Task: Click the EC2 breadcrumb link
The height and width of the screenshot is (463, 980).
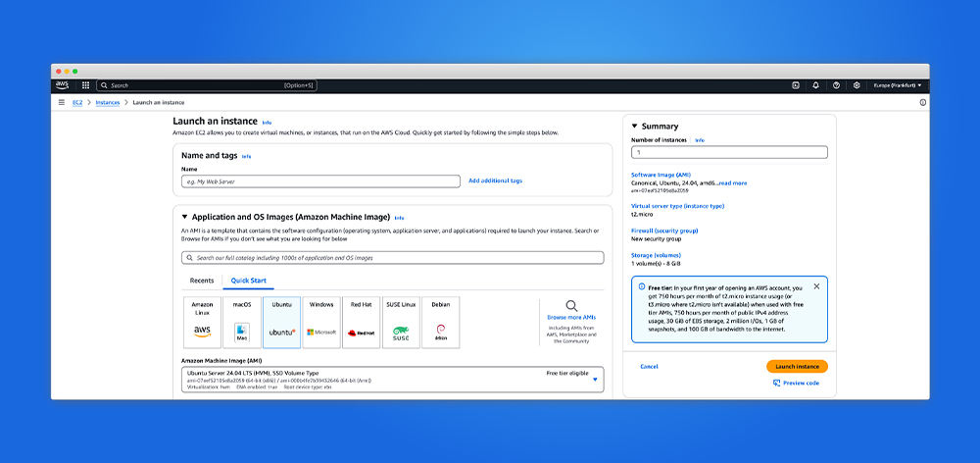Action: [77, 103]
